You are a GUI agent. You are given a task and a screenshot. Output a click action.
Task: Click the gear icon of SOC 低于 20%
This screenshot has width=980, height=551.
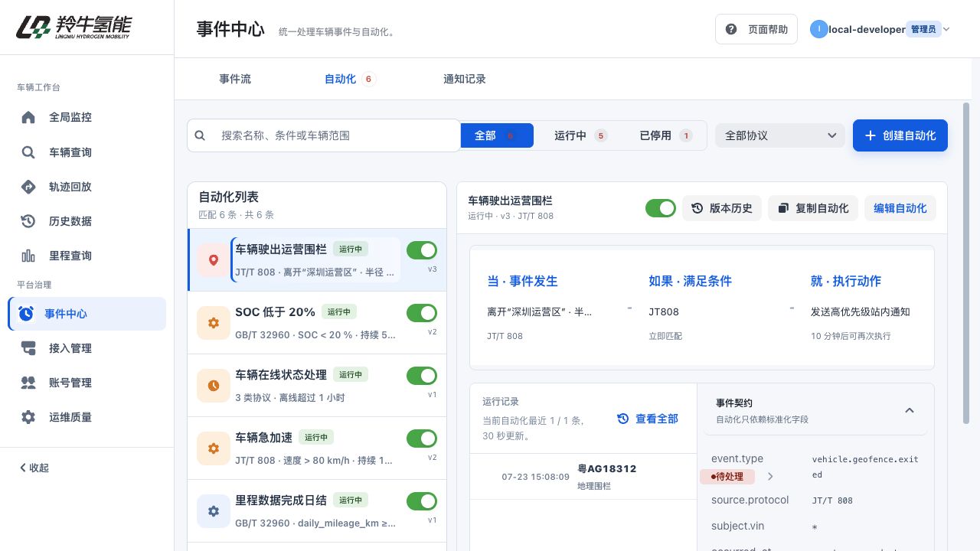[214, 323]
